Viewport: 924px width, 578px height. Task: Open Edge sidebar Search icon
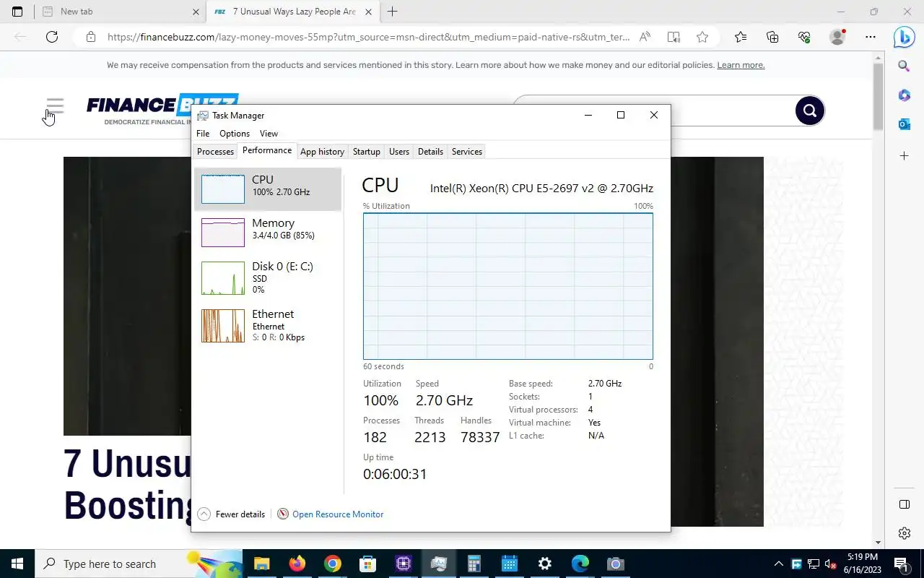(904, 66)
